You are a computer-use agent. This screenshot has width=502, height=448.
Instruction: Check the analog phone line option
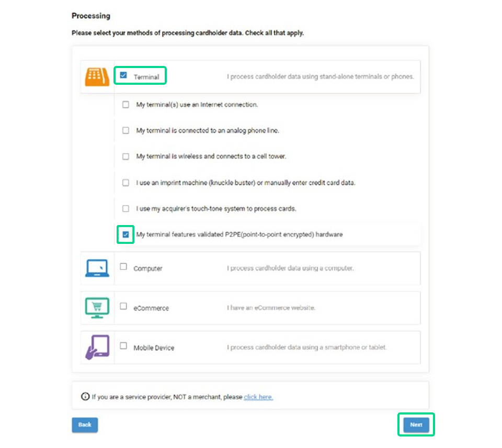coord(125,130)
